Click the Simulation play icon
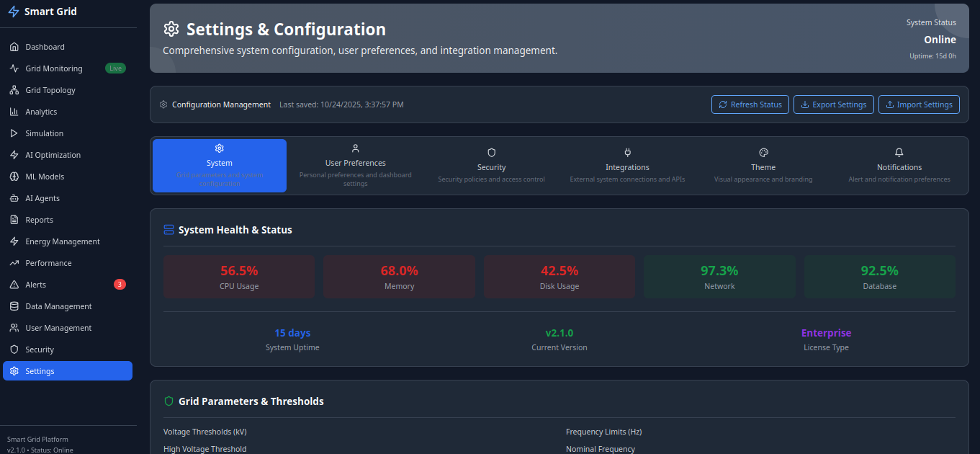The height and width of the screenshot is (454, 980). pos(14,133)
